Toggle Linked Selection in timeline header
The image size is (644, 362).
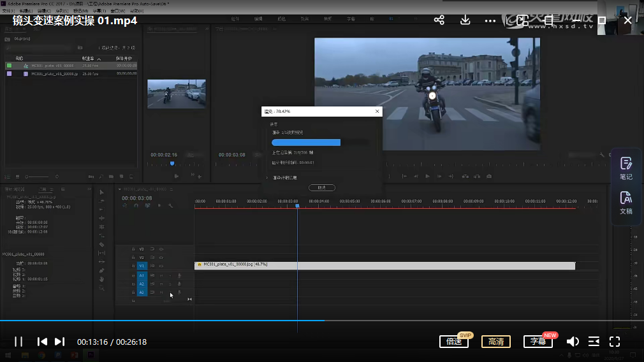click(147, 206)
